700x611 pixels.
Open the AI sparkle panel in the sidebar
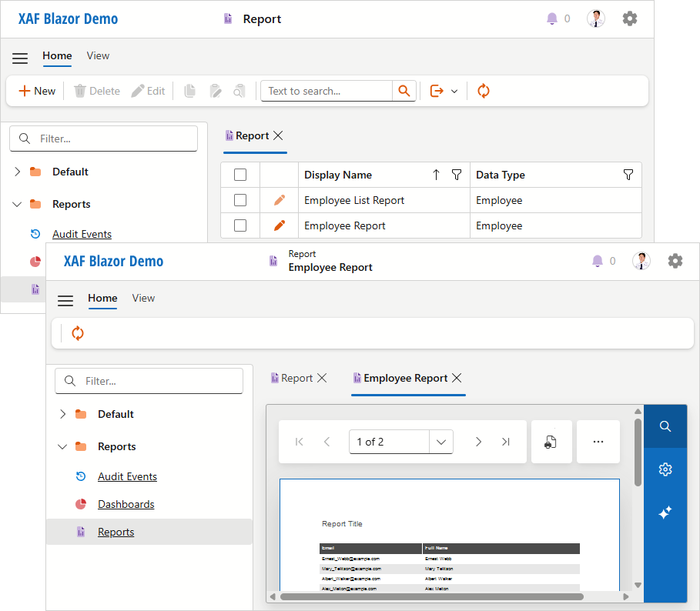[x=665, y=513]
